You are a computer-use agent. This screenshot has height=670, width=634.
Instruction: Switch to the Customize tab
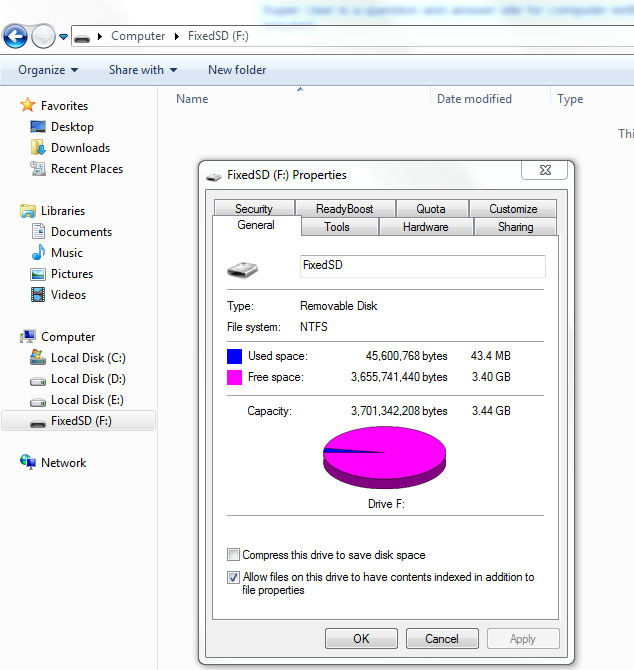pos(513,209)
